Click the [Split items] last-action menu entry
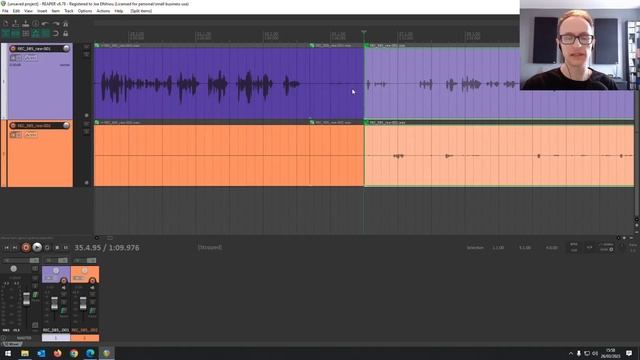 (x=141, y=11)
